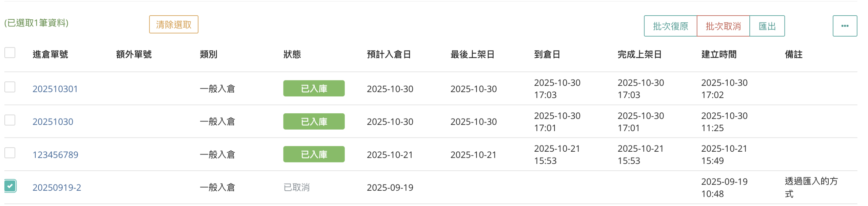Uncheck the selected 20250919-2 row
This screenshot has width=868, height=206.
point(10,186)
